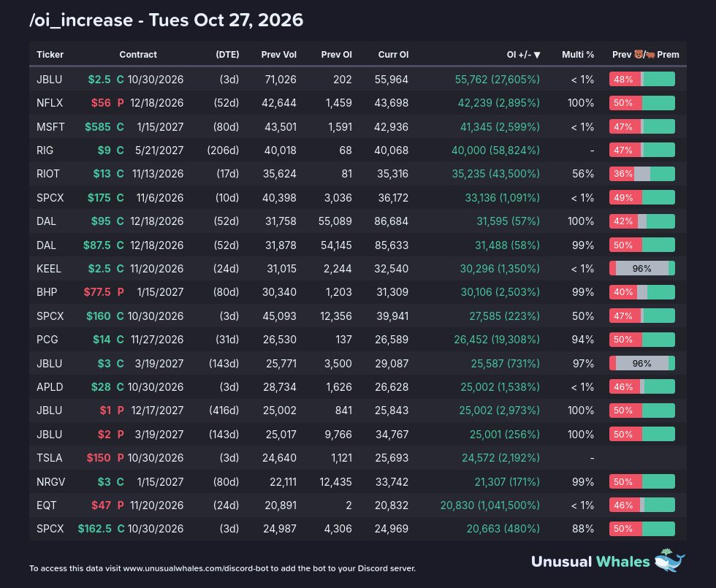Click the 88% Multi value for SPCX
Viewport: 716px width, 588px height.
click(x=583, y=529)
